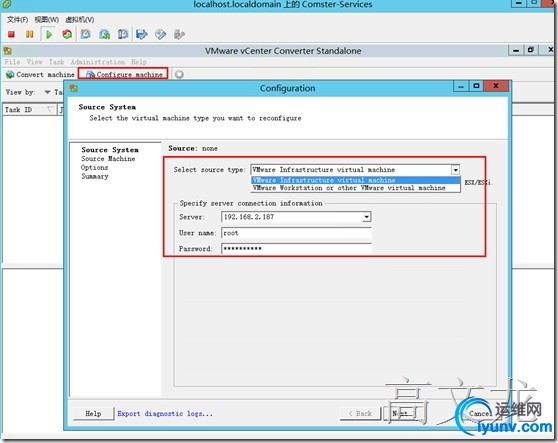Click the red stop VM icon
This screenshot has width=558, height=443.
click(11, 35)
